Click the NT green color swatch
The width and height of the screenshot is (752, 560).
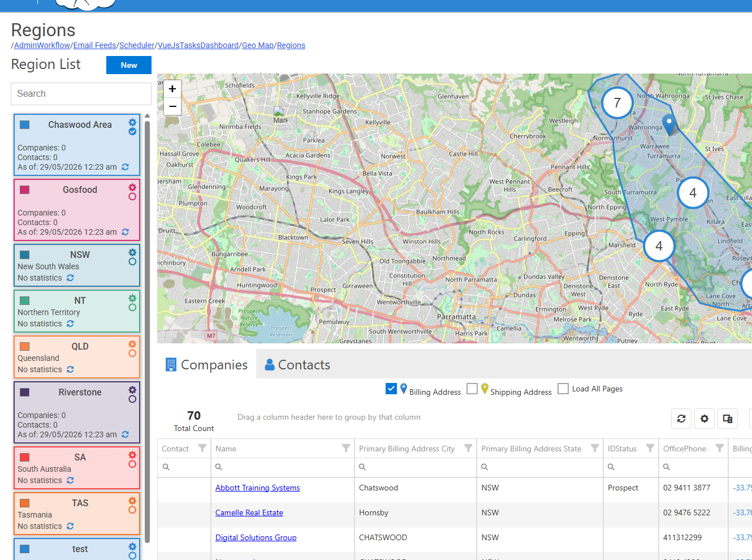click(25, 300)
